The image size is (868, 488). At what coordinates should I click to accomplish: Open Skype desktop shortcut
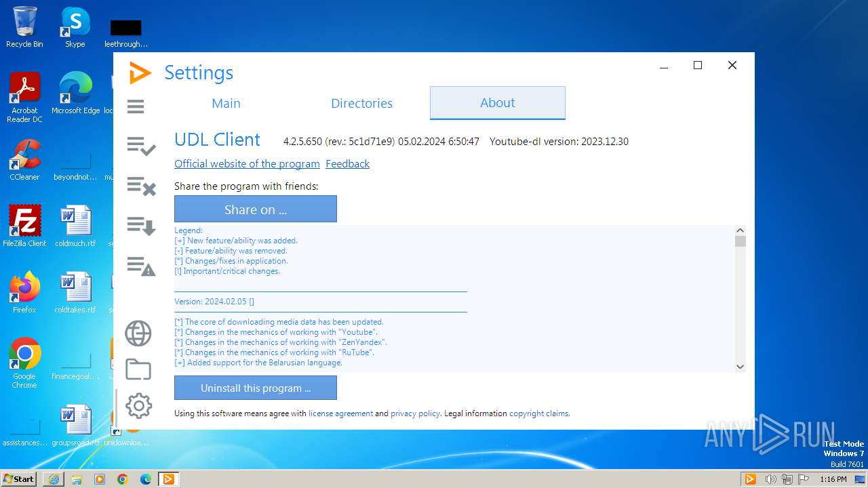pos(75,28)
